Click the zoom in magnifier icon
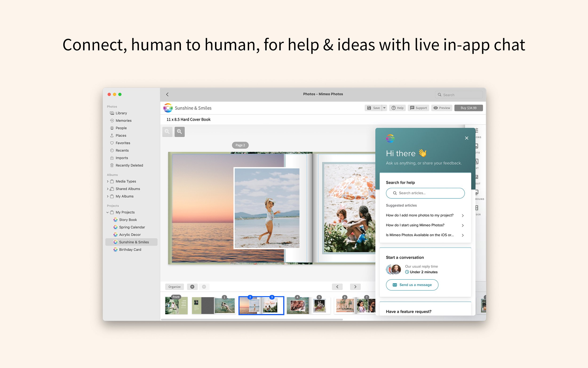The height and width of the screenshot is (368, 588). (179, 132)
